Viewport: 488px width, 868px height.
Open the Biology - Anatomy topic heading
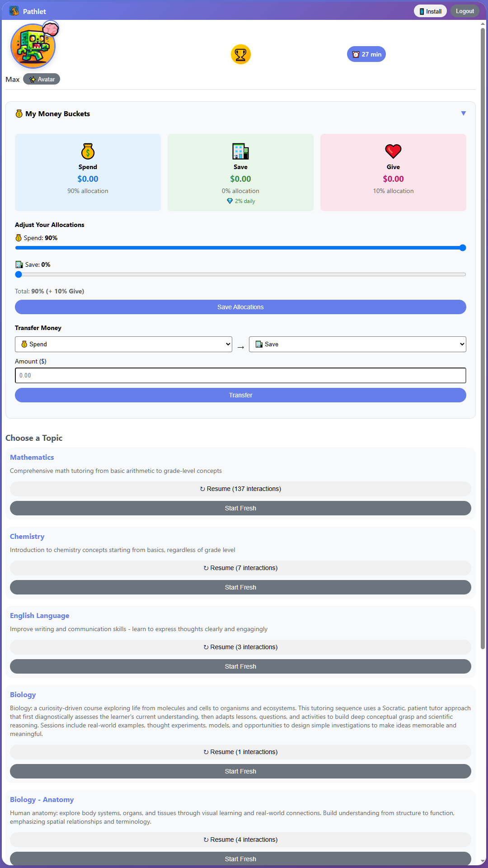click(42, 800)
